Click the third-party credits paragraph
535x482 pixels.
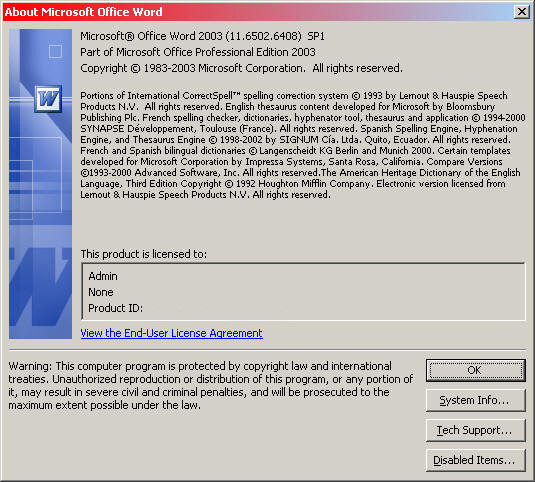pos(303,145)
